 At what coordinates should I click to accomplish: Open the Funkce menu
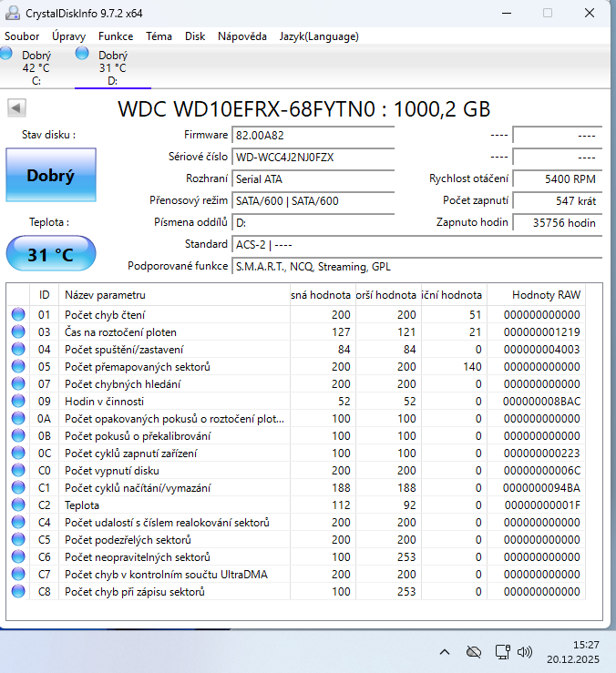click(116, 36)
